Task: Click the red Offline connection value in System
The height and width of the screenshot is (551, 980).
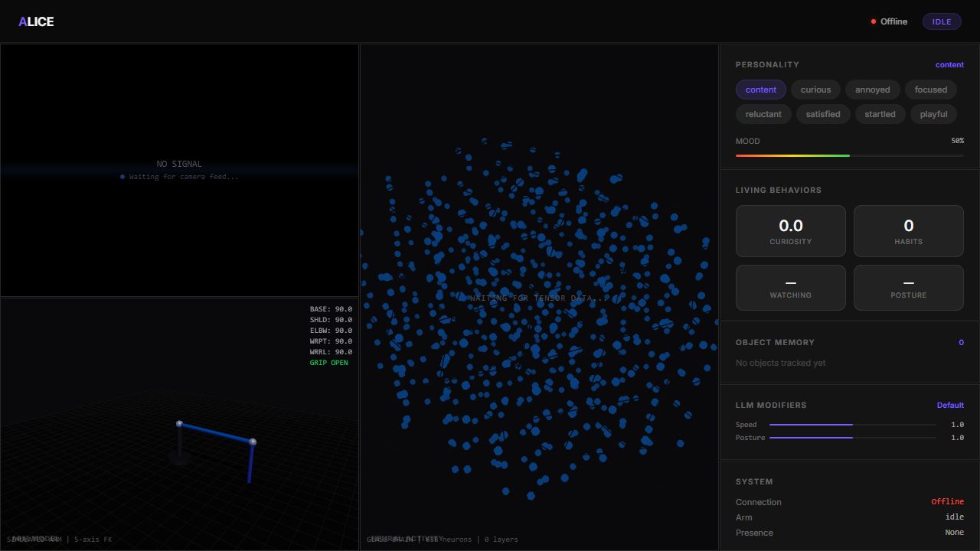Action: point(947,502)
